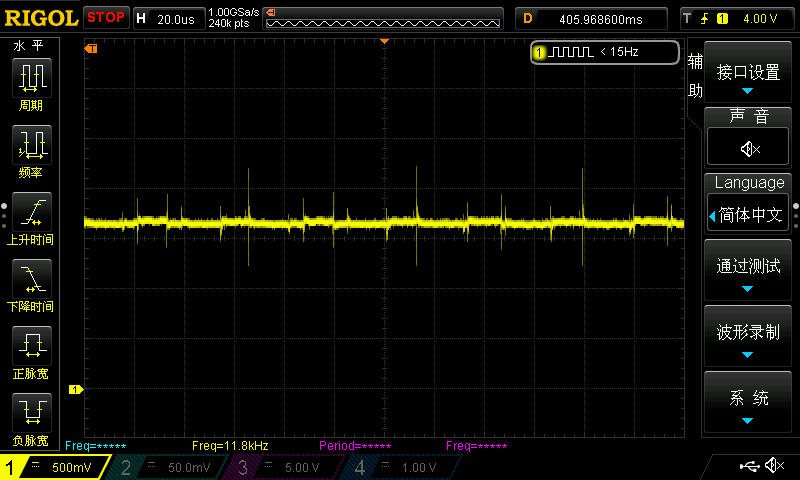Click the RIGOL logo
Screen dimensions: 800x480
click(x=41, y=18)
